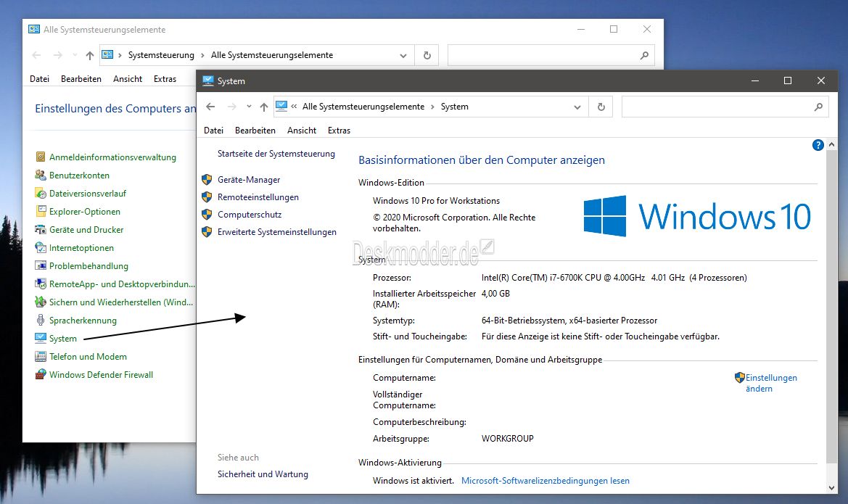The height and width of the screenshot is (504, 848).
Task: Click Systemsteuerung breadcrumb in back window
Action: click(x=161, y=55)
